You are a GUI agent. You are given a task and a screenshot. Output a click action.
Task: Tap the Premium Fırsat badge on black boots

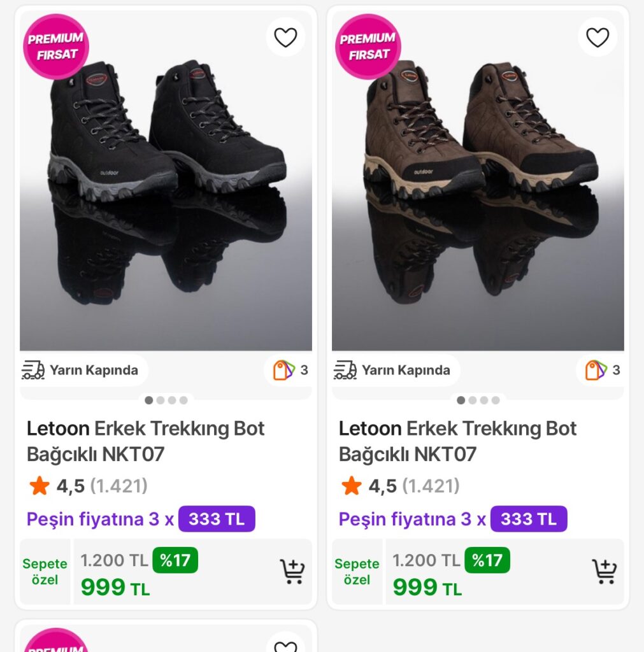point(56,46)
